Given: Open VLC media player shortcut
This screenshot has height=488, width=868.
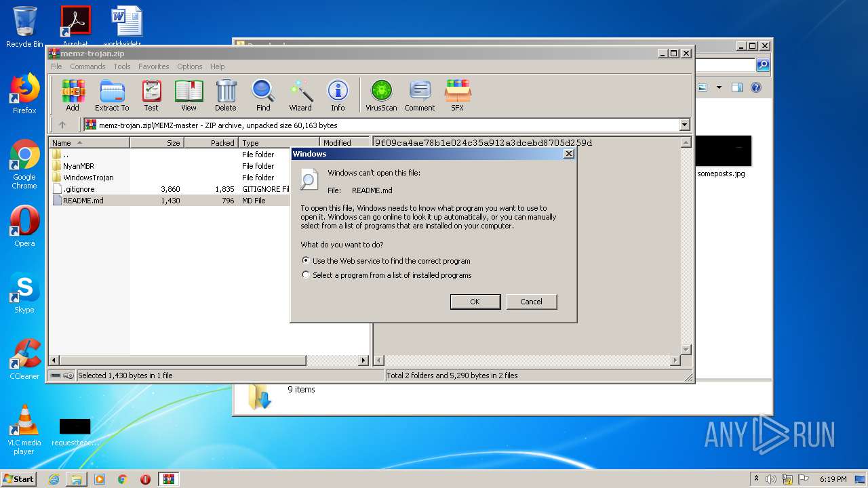Looking at the screenshot, I should (24, 430).
